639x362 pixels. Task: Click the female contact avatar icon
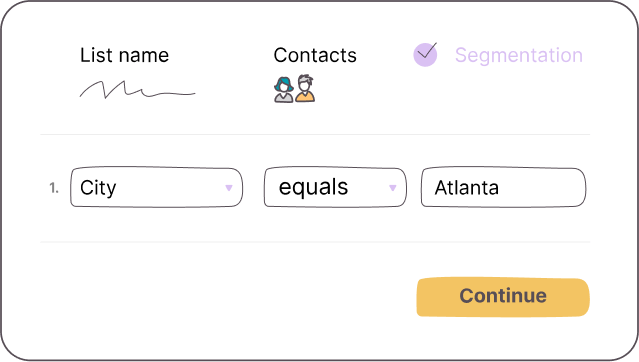(x=284, y=90)
